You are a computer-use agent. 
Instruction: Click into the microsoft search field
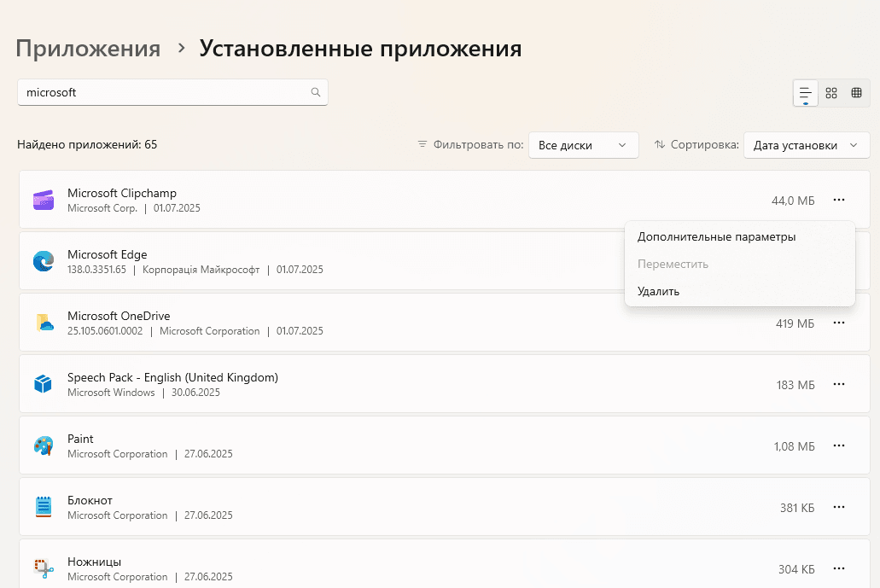(x=172, y=92)
